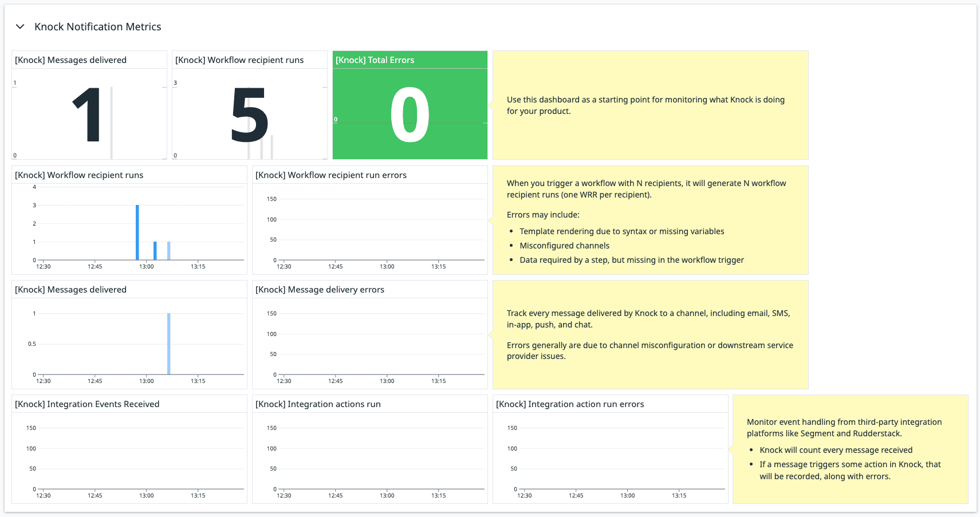Click the 13:15 timestamp on Integration actions run
This screenshot has height=517, width=980.
[x=439, y=495]
